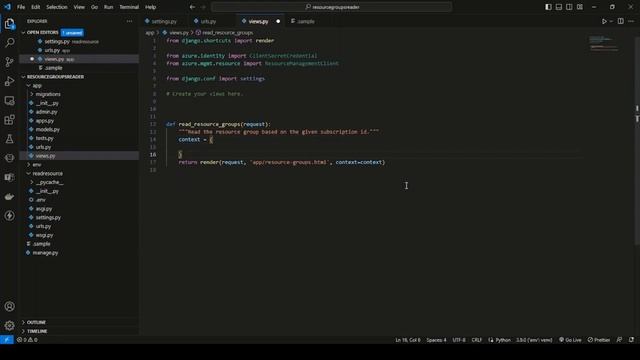Screen dimensions: 640x360
Task: Change indentation via Spaces: 4
Action: coord(436,340)
